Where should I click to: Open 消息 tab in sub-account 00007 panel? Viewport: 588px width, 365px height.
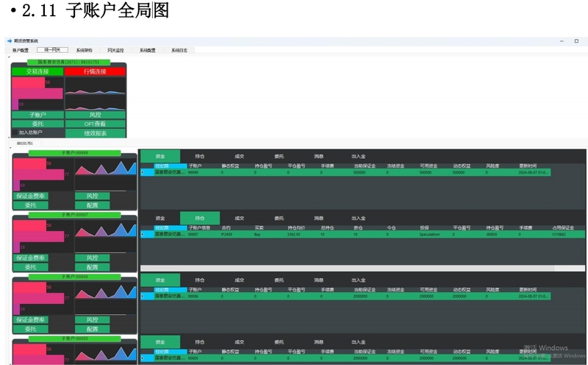click(319, 218)
